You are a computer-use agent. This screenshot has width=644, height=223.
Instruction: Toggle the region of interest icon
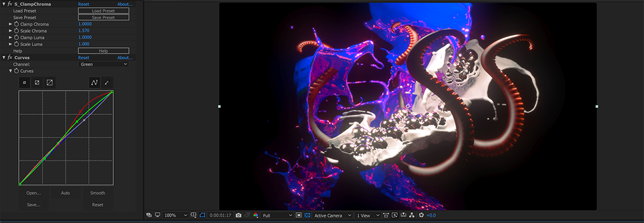tap(299, 215)
